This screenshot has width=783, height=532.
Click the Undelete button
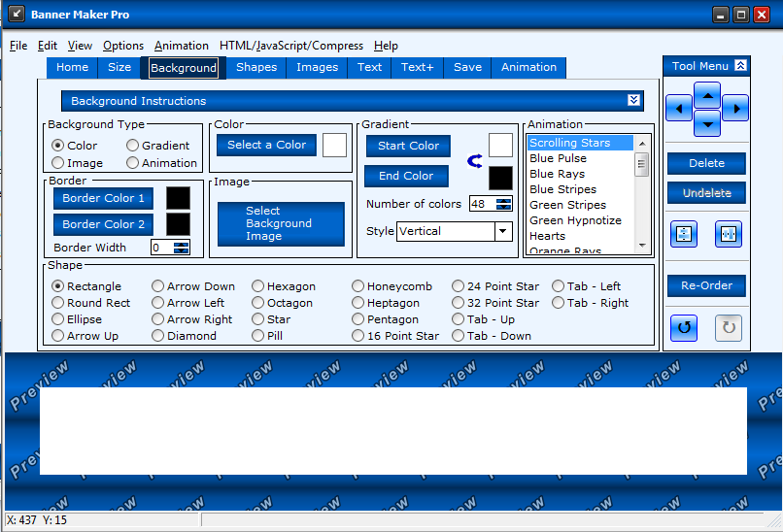point(706,192)
